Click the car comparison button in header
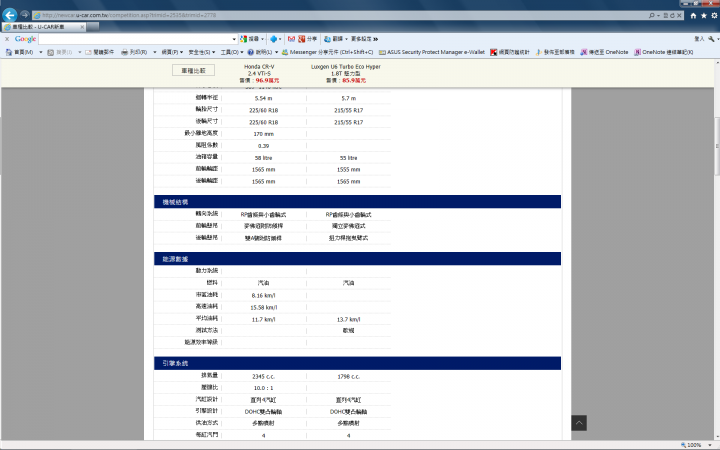This screenshot has width=720, height=450. [193, 70]
